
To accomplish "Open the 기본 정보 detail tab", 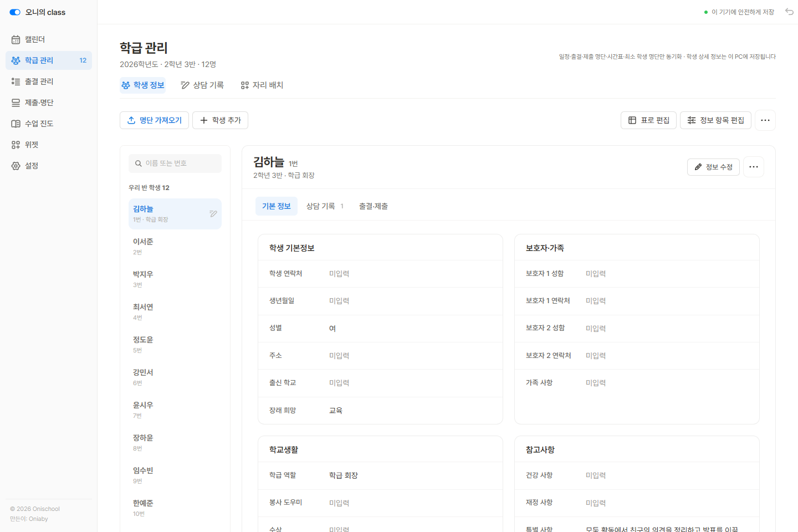I will click(277, 206).
